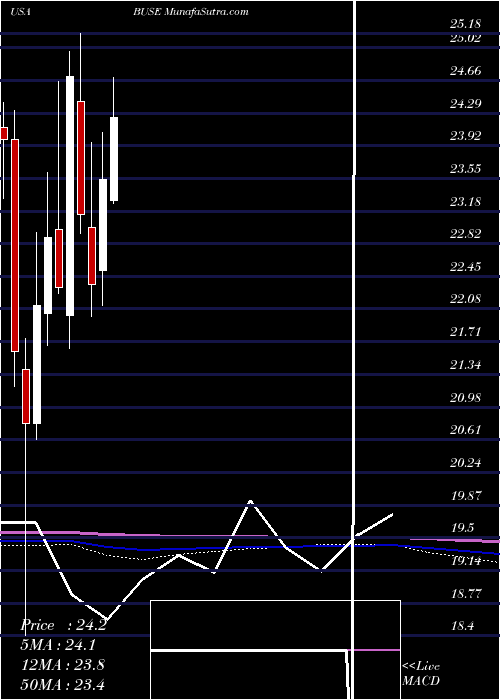Click the <<Live MACD label
This screenshot has width=500, height=700.
tap(421, 674)
